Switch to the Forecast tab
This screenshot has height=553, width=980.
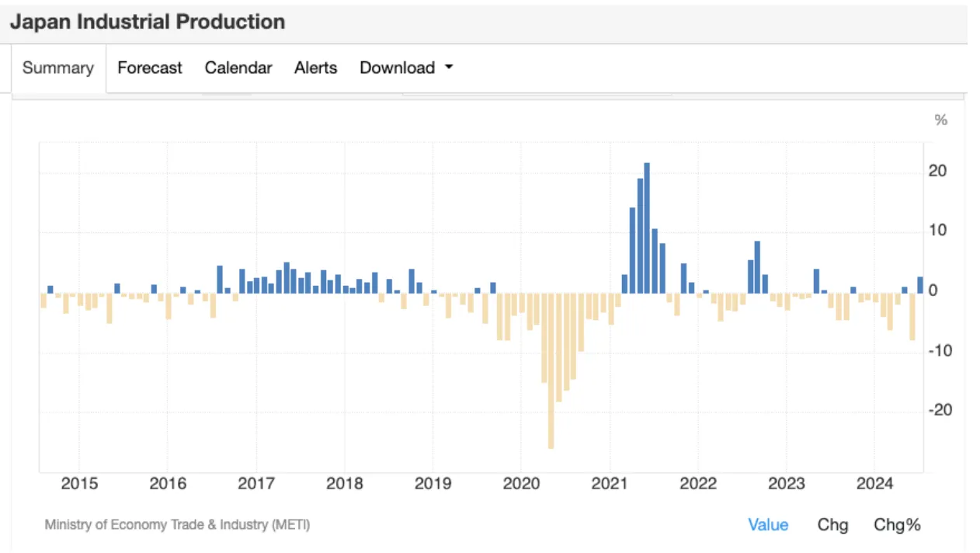[149, 68]
